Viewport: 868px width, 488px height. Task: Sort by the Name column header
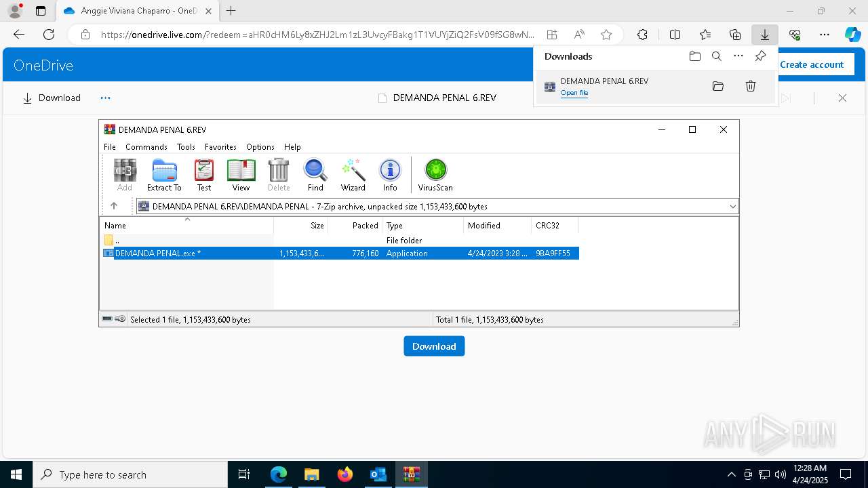tap(187, 225)
